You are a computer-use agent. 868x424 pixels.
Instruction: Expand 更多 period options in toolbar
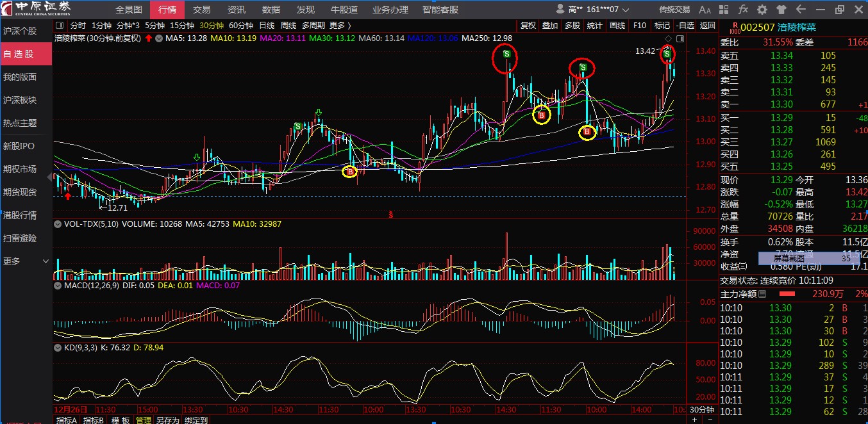[x=340, y=26]
